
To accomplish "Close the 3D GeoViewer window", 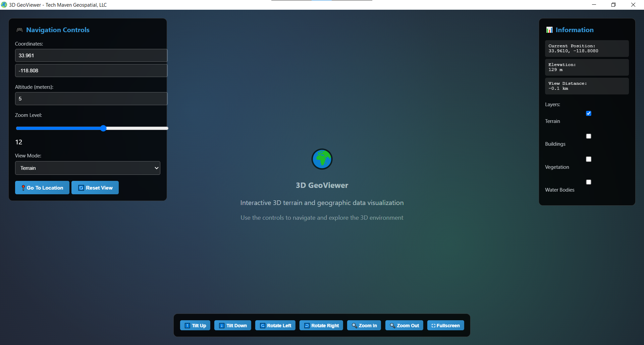I will 633,5.
